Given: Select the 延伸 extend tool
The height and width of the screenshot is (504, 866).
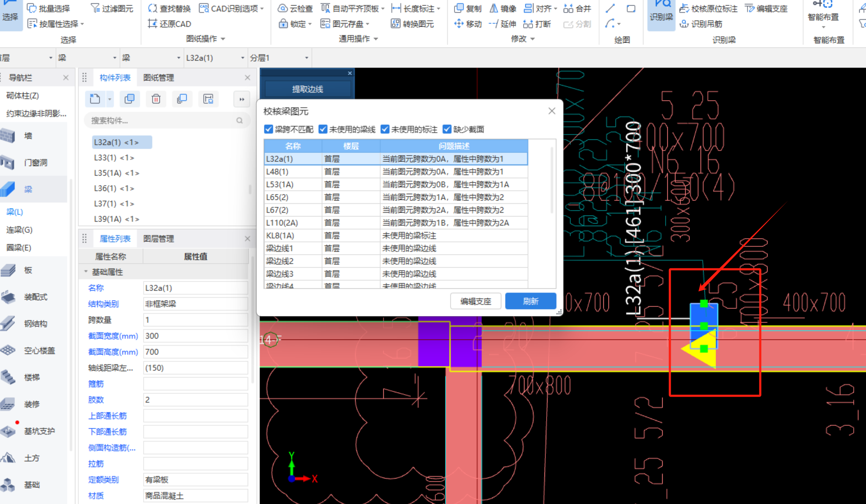Looking at the screenshot, I should [x=502, y=24].
